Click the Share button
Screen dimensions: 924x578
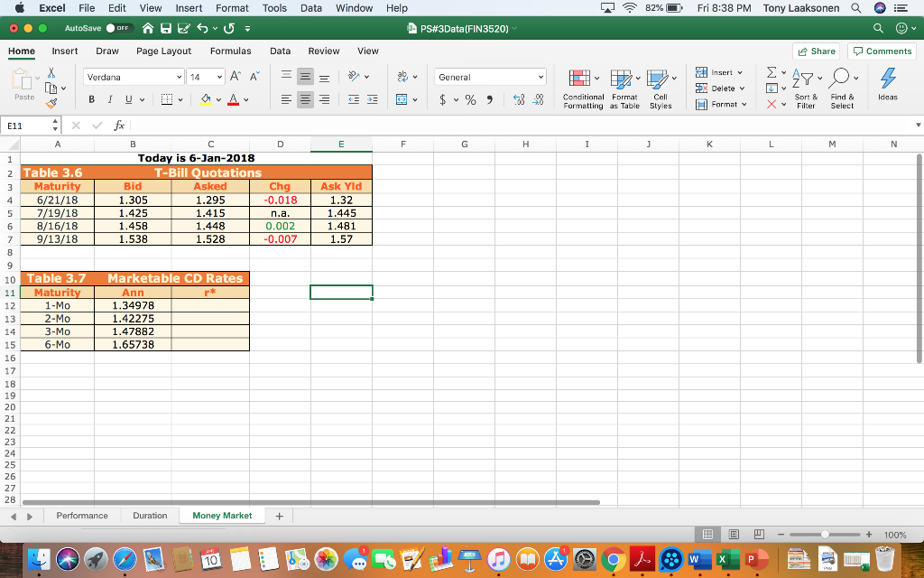(x=816, y=51)
